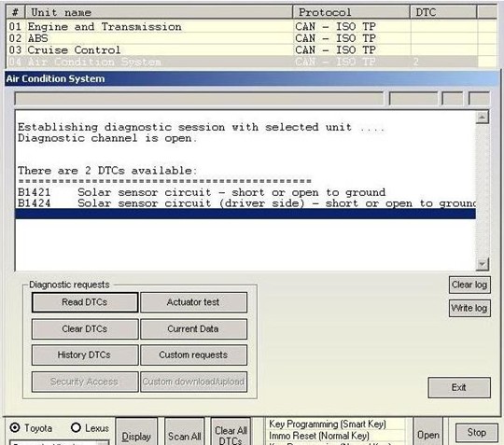Click the highlighted blue log line
Image resolution: width=504 pixels, height=445 pixels.
(x=245, y=214)
